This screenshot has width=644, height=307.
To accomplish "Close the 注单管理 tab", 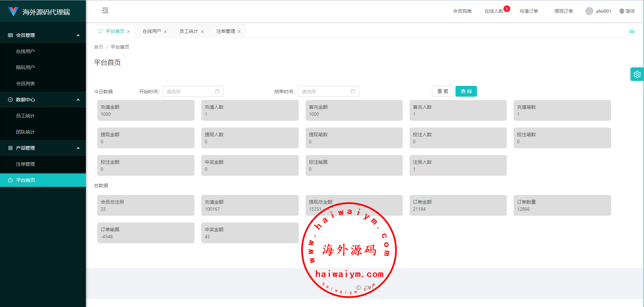I will 239,32.
